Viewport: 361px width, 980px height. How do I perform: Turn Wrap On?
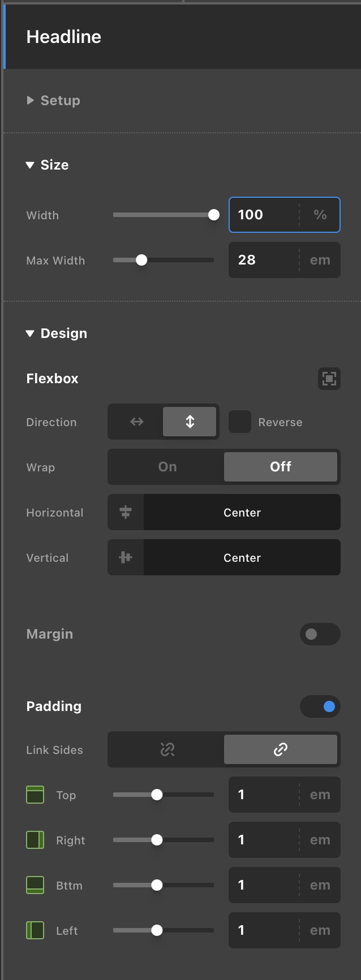pos(167,467)
